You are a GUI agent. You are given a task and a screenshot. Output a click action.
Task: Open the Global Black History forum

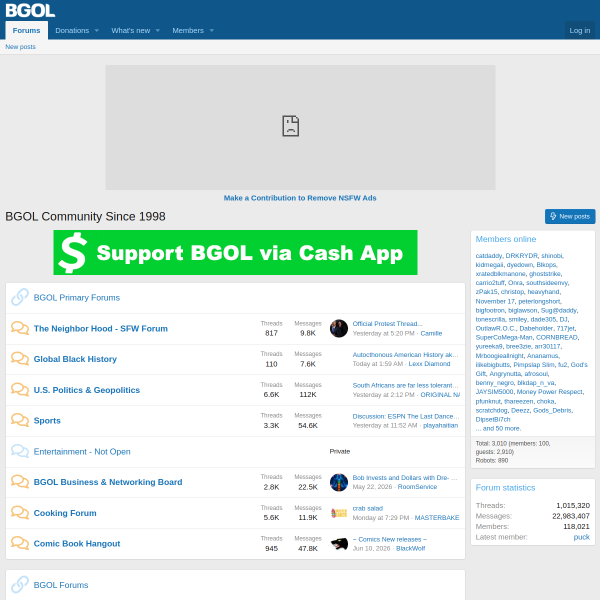coord(75,359)
